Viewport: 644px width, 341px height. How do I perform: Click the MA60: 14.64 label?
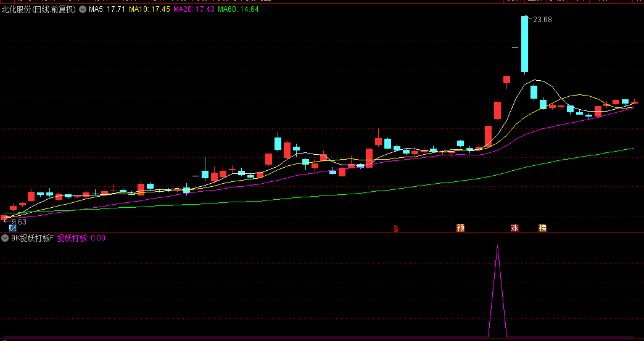[x=238, y=9]
